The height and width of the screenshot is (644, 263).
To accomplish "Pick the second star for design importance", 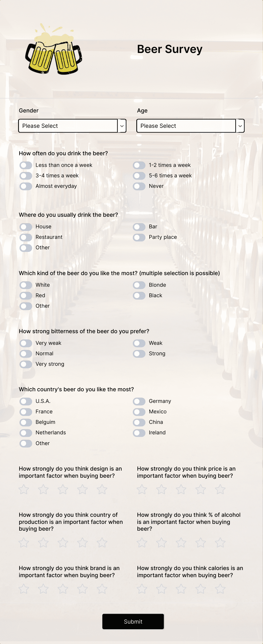I will pyautogui.click(x=43, y=489).
